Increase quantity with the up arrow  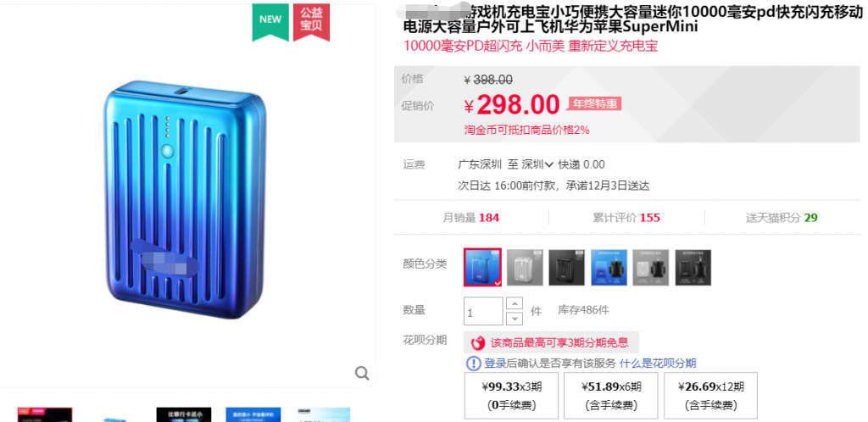pyautogui.click(x=515, y=303)
